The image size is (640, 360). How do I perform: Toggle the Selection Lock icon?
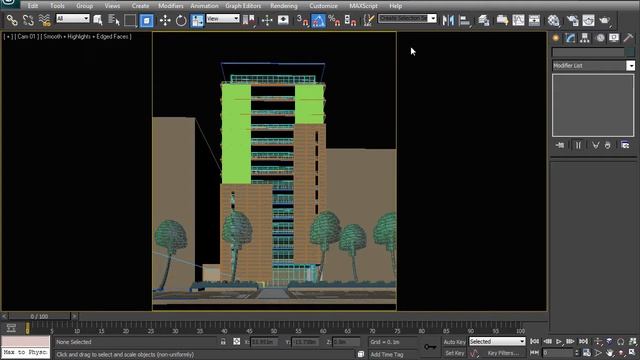[x=223, y=342]
